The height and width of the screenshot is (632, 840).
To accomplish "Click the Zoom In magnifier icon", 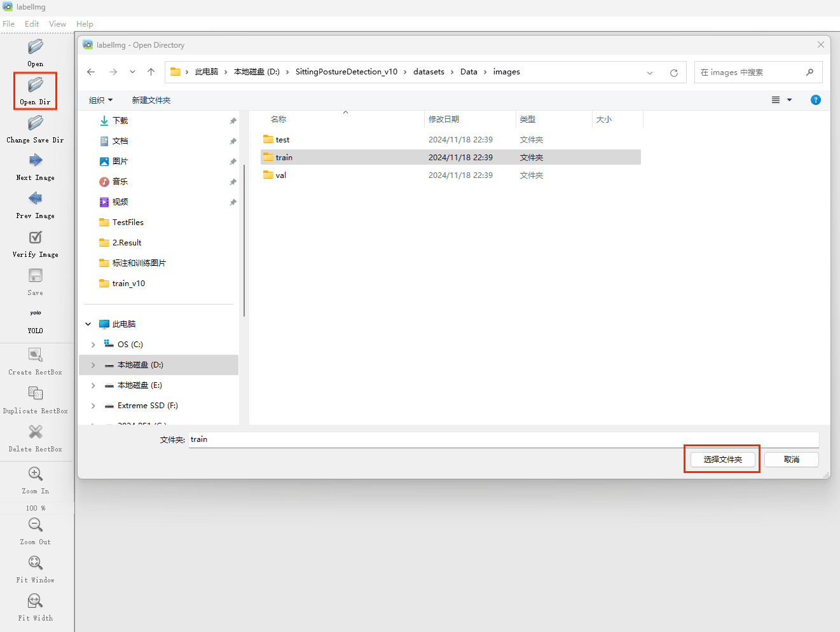I will 35,474.
